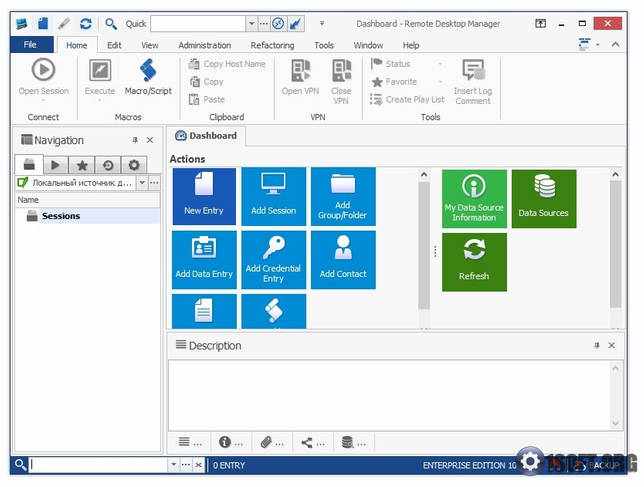This screenshot has width=644, height=487.
Task: Open the Tools ribbon tab
Action: point(324,45)
